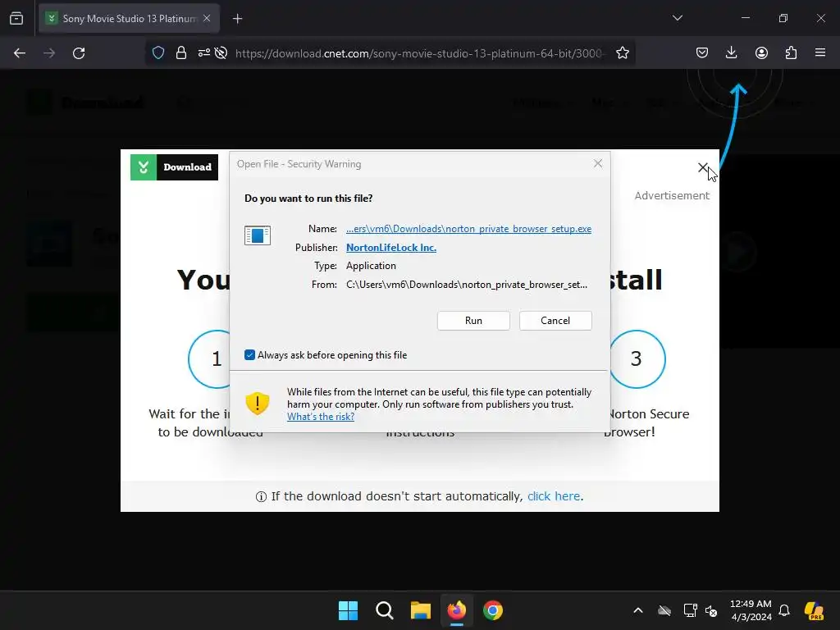Open the network status tray icon

point(690,610)
